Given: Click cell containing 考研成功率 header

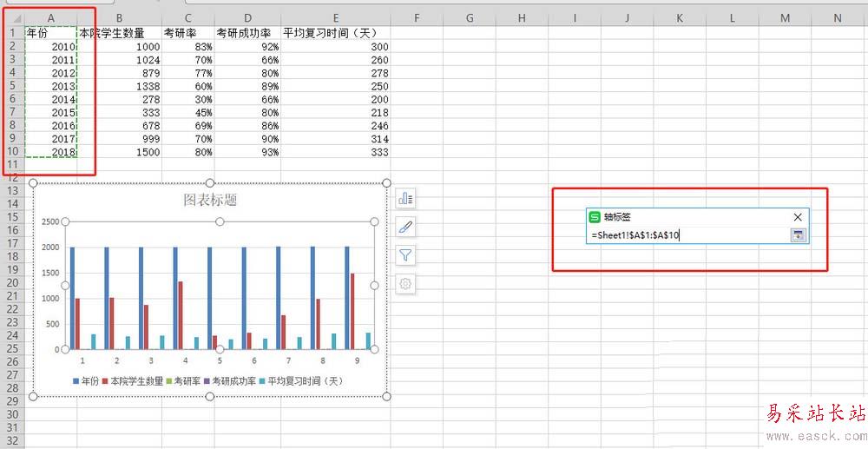Looking at the screenshot, I should pyautogui.click(x=247, y=32).
